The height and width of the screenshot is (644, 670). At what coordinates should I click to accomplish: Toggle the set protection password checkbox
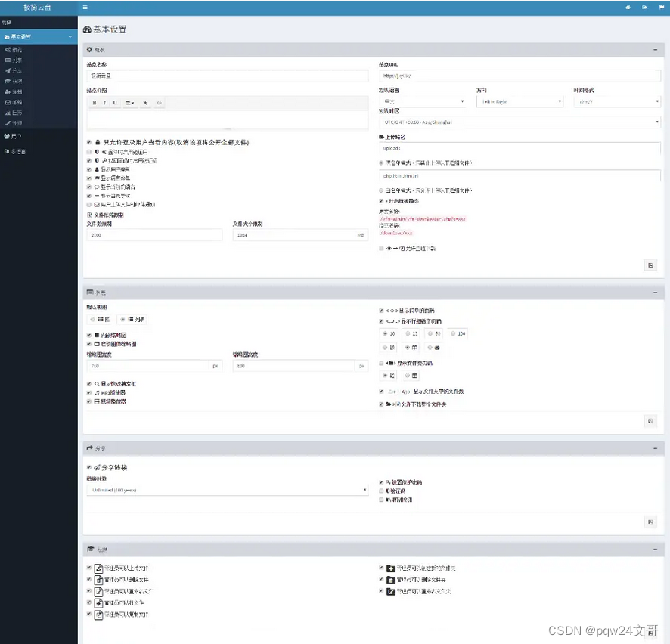(381, 482)
